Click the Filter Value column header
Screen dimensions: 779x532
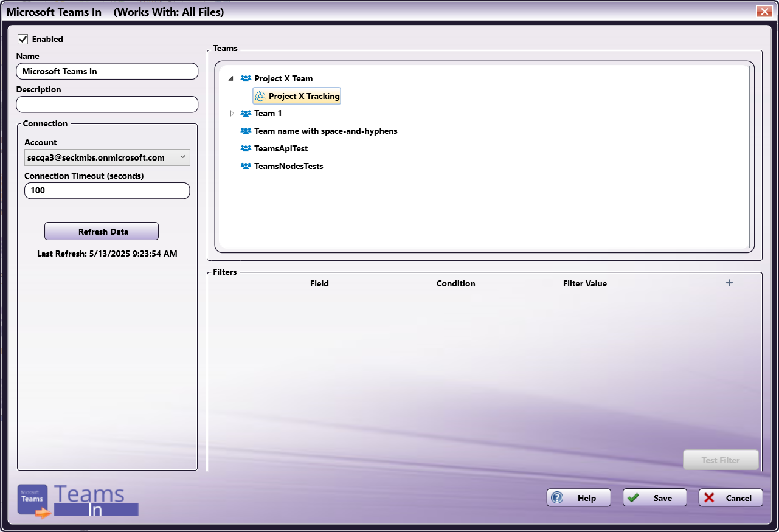tap(585, 283)
